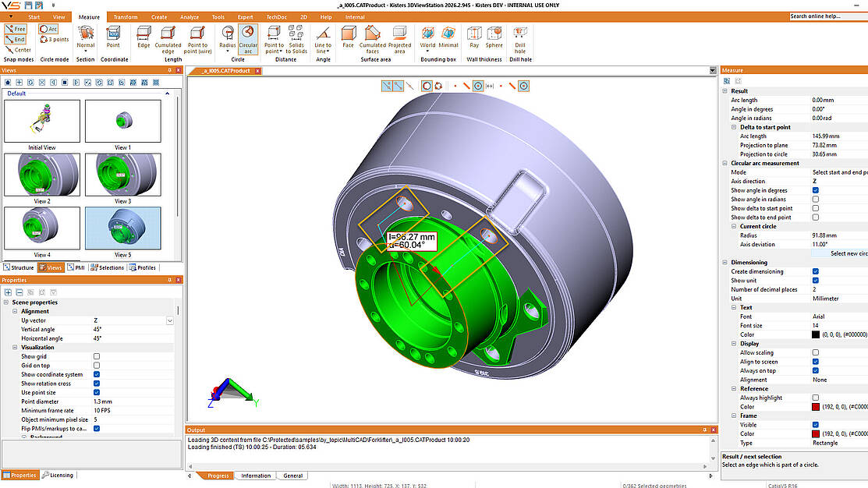868x488 pixels.
Task: Select the Edge length measurement tool
Action: pyautogui.click(x=143, y=37)
